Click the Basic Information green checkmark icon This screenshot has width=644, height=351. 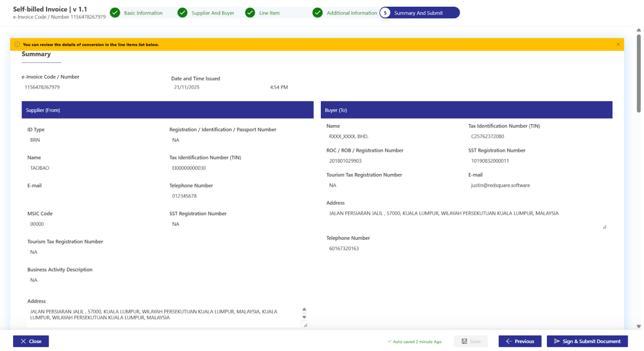click(115, 13)
